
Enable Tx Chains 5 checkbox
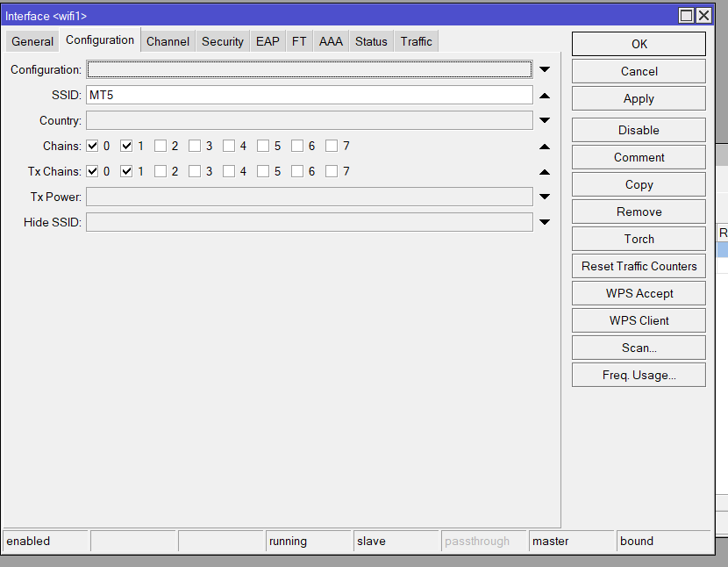tap(263, 171)
